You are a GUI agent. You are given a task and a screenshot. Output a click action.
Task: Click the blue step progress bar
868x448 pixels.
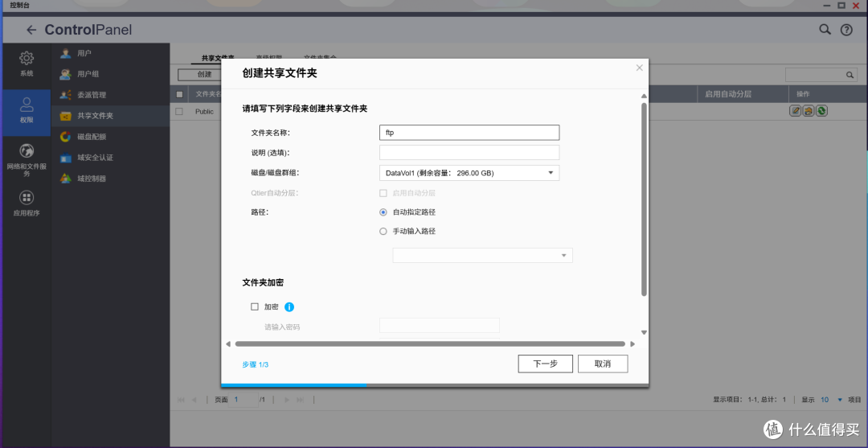[293, 384]
